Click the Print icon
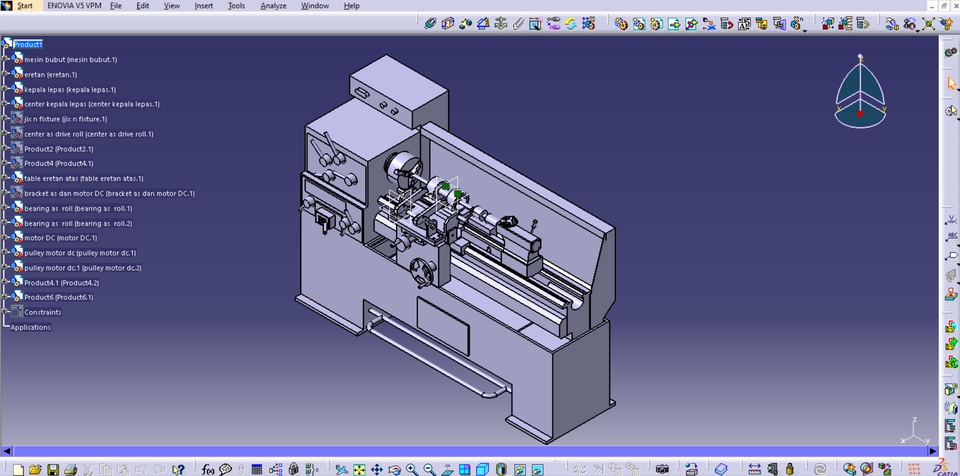The width and height of the screenshot is (960, 476). (x=70, y=469)
